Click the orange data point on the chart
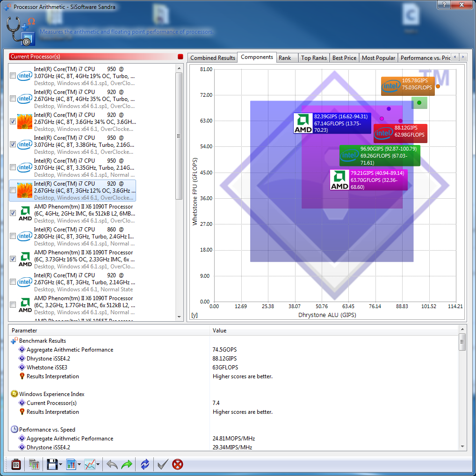 438,86
